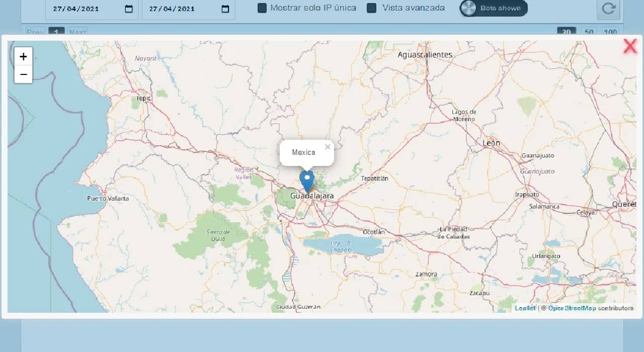
Task: Show 50 results per page
Action: 589,32
